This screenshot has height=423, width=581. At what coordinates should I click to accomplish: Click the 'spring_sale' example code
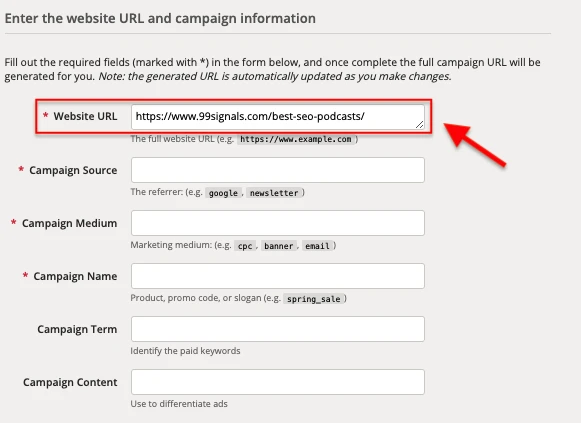[x=313, y=299]
